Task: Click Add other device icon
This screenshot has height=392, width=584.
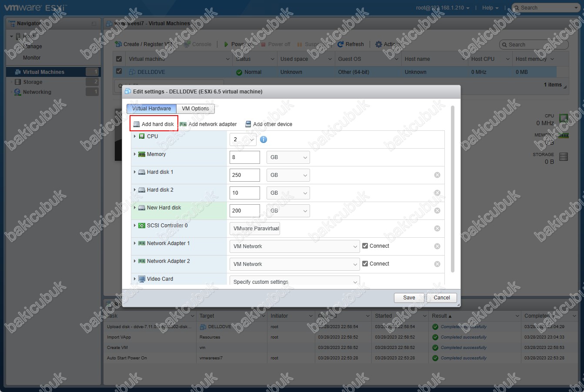Action: [x=248, y=124]
